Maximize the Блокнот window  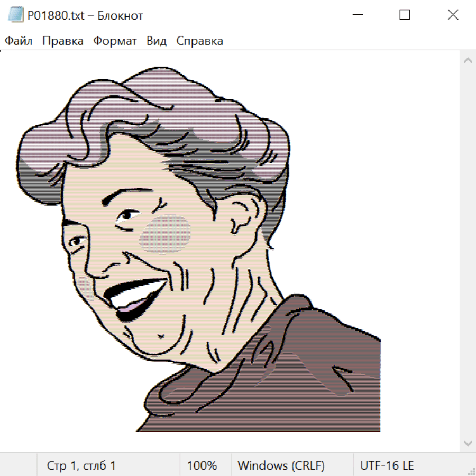point(405,15)
